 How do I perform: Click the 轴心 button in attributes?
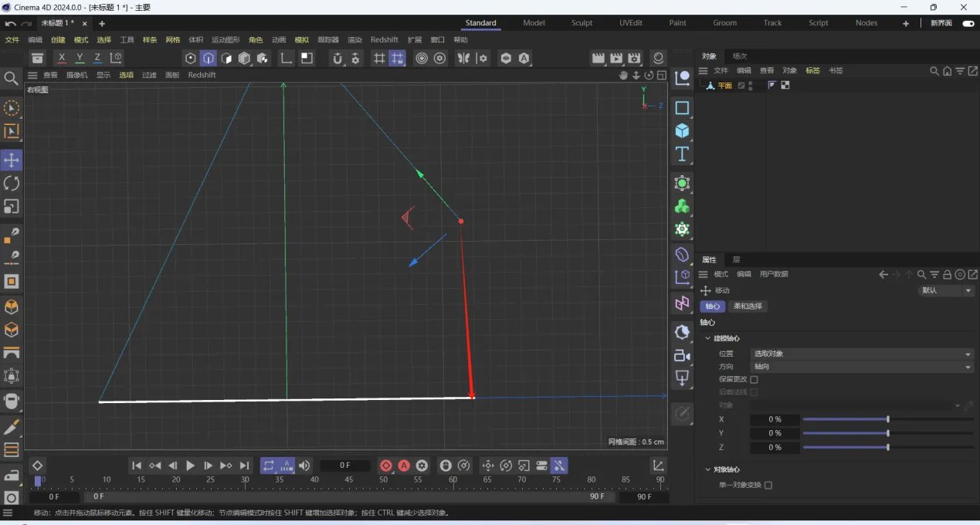712,307
